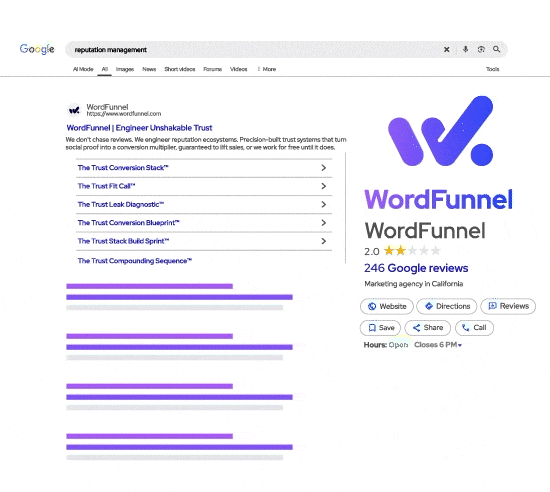Expand chevron beside The Trust Leak Diagnostic
The height and width of the screenshot is (492, 550).
tap(324, 204)
